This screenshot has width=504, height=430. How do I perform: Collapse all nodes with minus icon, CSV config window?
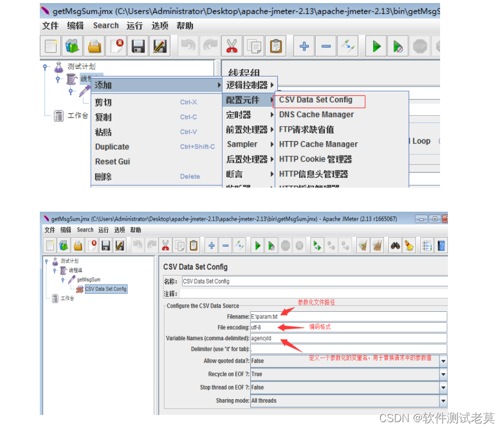(225, 245)
